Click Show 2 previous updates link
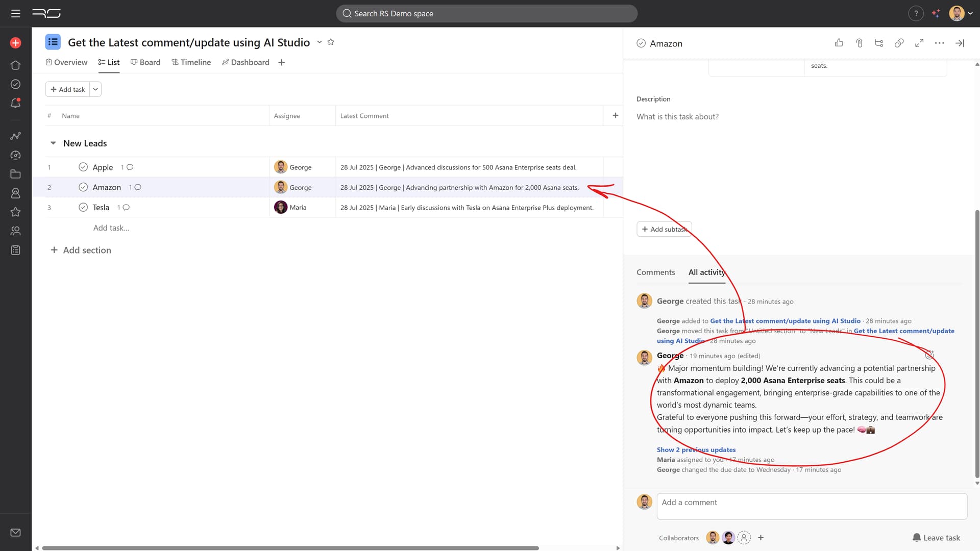This screenshot has height=551, width=980. click(x=696, y=449)
